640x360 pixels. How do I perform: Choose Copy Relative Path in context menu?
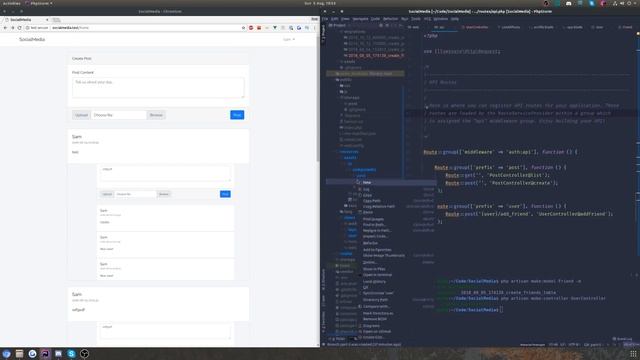(396, 207)
